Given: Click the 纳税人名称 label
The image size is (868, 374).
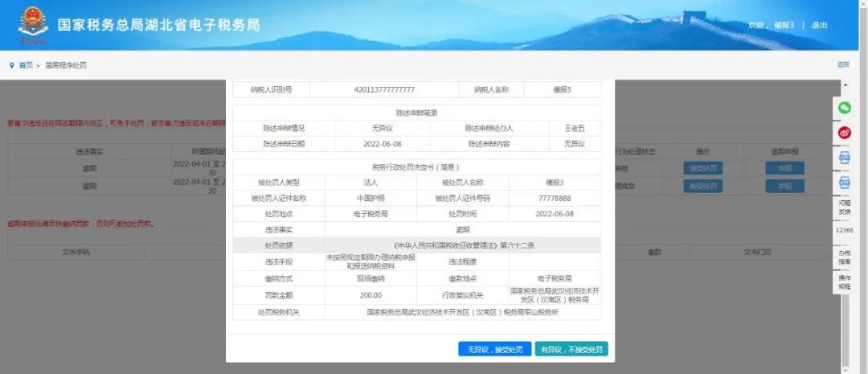Looking at the screenshot, I should 491,90.
